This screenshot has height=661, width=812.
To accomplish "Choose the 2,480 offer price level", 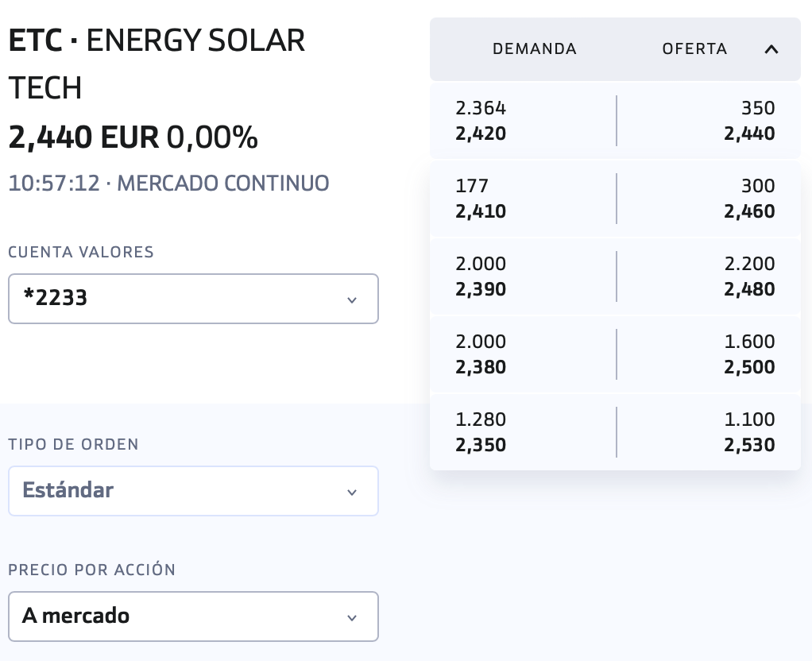I will [x=749, y=289].
